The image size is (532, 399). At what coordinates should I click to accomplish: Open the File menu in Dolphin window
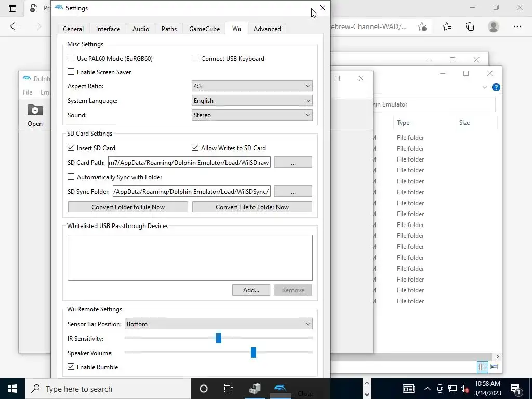[x=28, y=92]
